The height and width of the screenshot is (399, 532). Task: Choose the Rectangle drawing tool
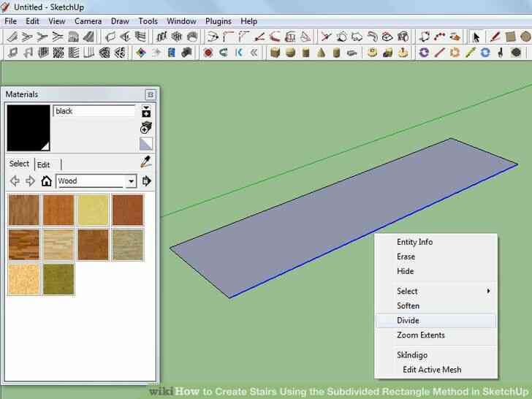(x=510, y=37)
